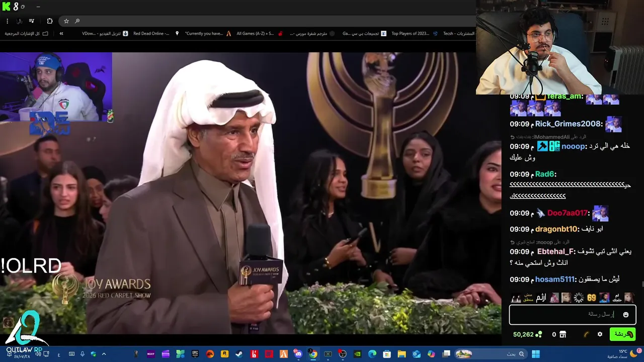Open Outlook from taskbar

pyautogui.click(x=417, y=354)
